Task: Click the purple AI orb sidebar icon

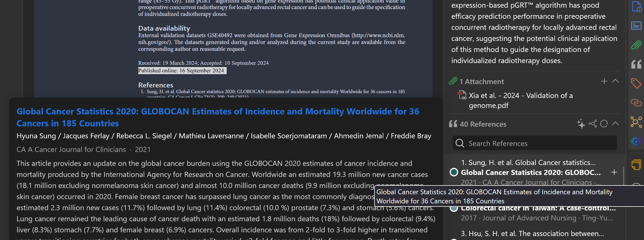Action: click(636, 141)
